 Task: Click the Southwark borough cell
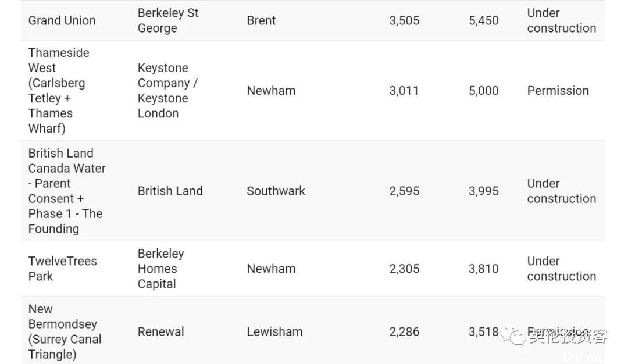[276, 191]
